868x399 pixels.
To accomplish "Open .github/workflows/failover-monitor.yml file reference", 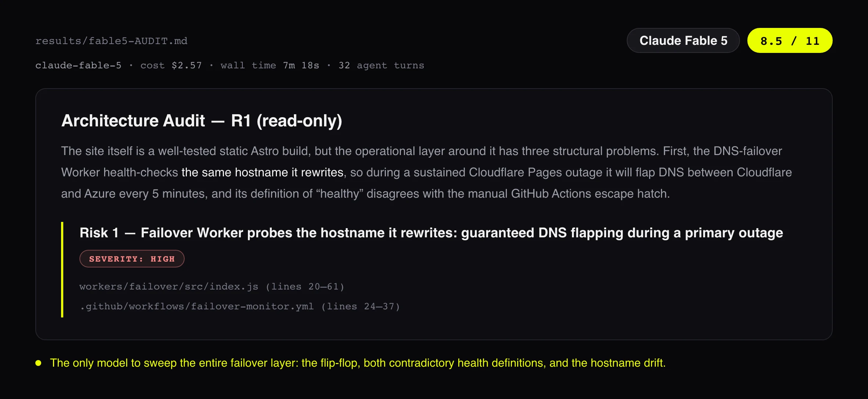I will coord(197,306).
